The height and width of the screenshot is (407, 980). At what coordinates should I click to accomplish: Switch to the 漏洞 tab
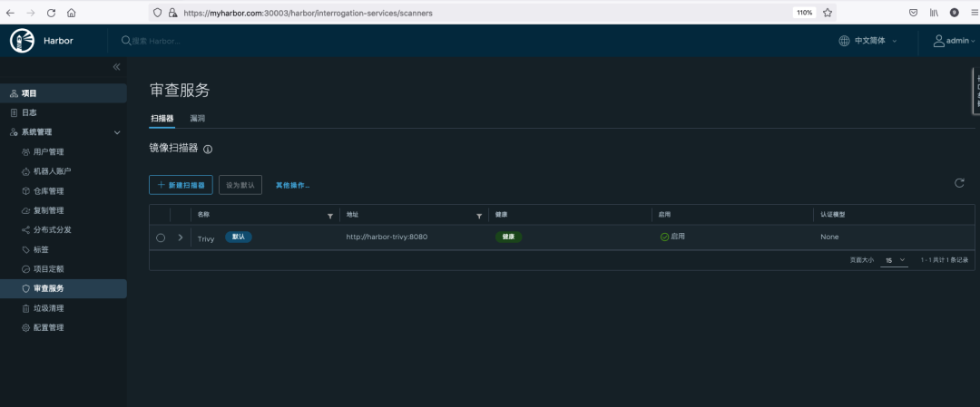[x=198, y=118]
